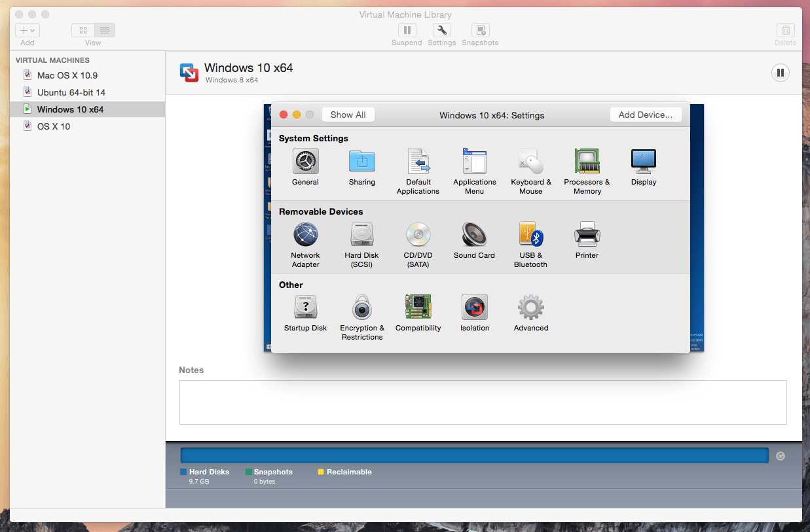
Task: Click the VMware Fusion VM logo
Action: 189,73
